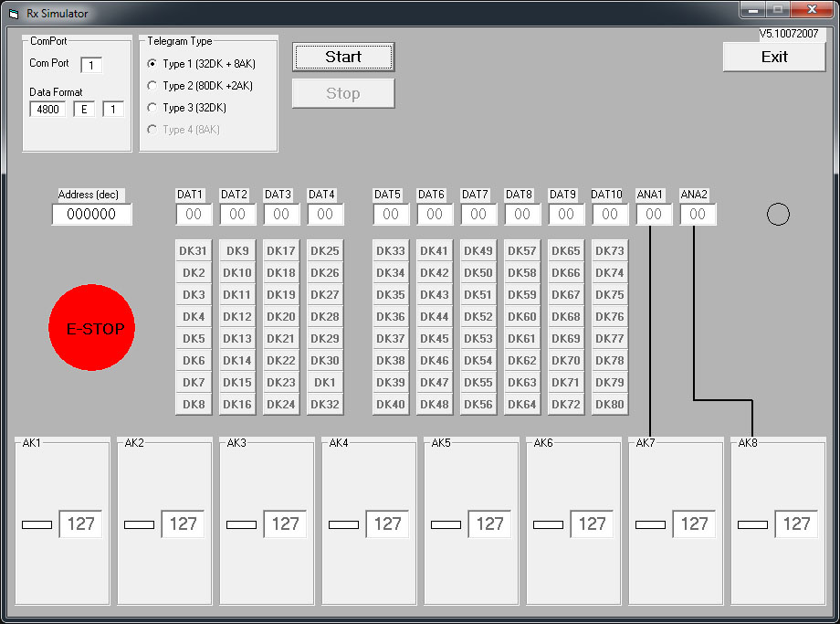The width and height of the screenshot is (840, 624).
Task: Click the AK4 value box showing 127
Action: coord(387,524)
